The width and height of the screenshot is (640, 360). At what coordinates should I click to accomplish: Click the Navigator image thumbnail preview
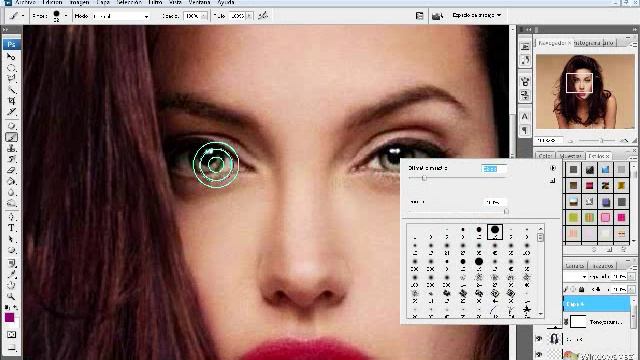pos(585,92)
